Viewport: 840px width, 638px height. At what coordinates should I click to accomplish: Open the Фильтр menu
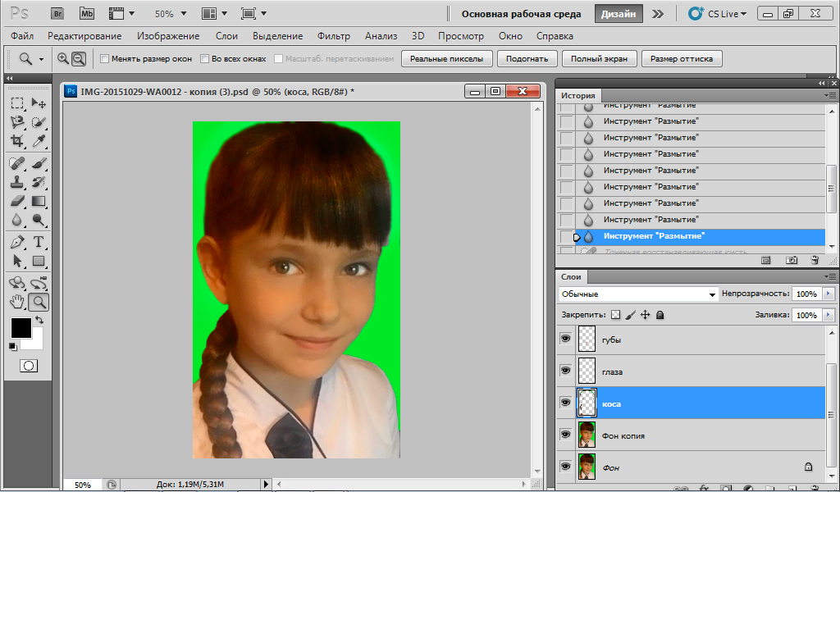click(x=333, y=36)
